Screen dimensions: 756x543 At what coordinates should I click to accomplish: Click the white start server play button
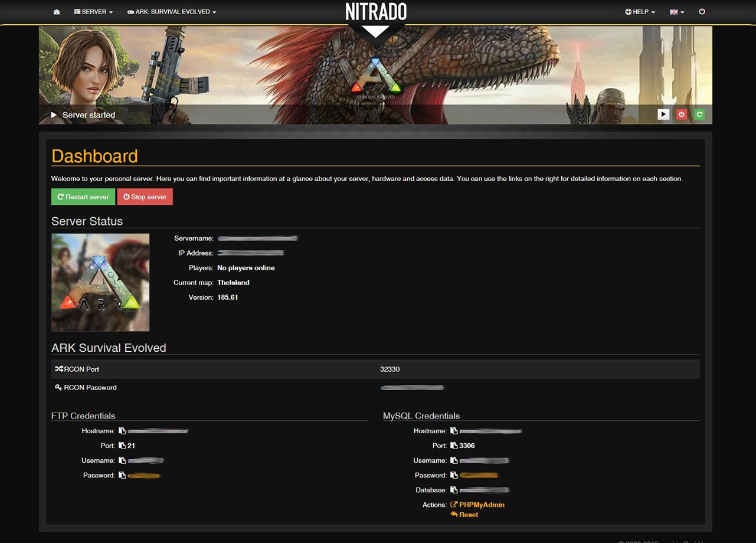click(x=663, y=115)
